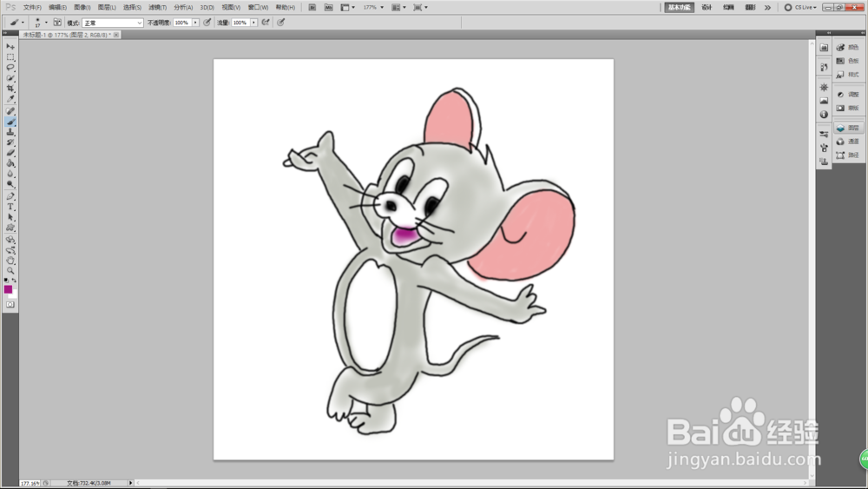Swap foreground and background colors
The width and height of the screenshot is (868, 489).
(15, 281)
